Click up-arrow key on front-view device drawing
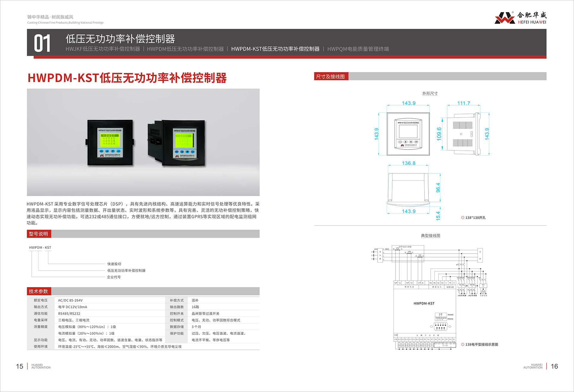574x392 pixels. click(406, 142)
